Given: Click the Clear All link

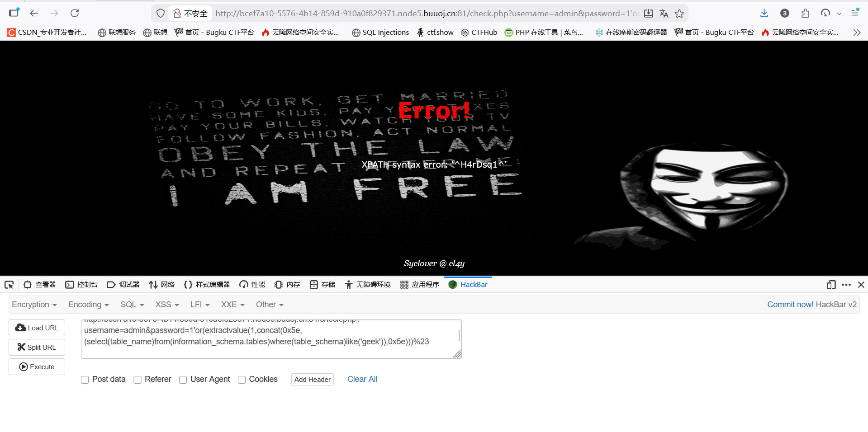Looking at the screenshot, I should [362, 379].
